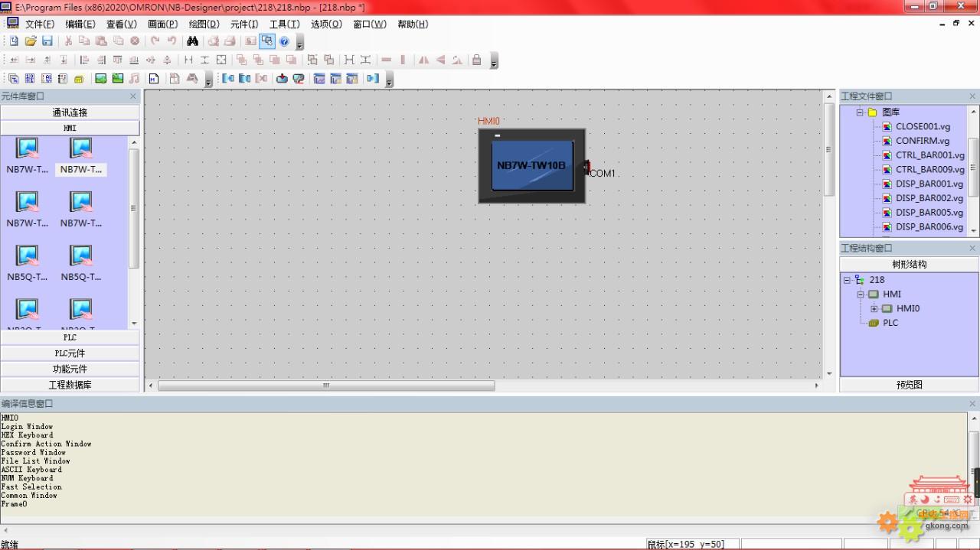Switch to the 预览图 tab

point(909,385)
